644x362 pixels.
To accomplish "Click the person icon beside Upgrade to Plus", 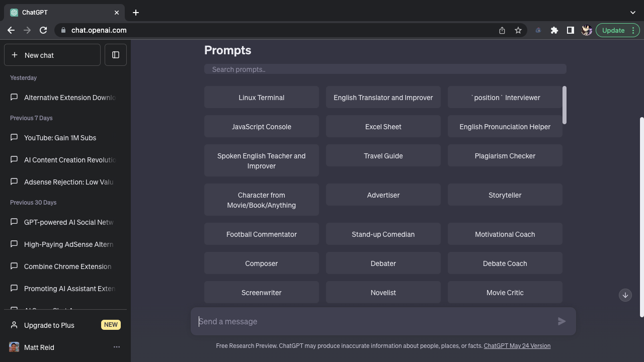I will click(x=14, y=325).
